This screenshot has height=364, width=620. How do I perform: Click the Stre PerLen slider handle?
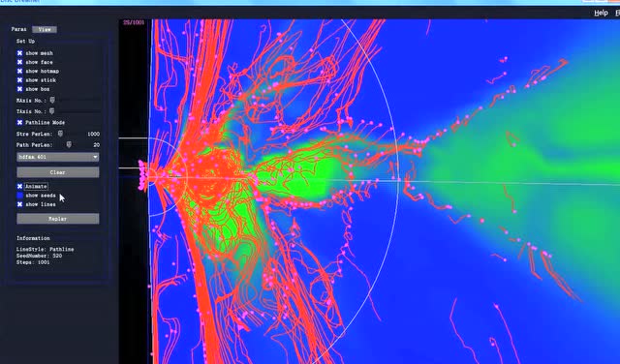60,134
